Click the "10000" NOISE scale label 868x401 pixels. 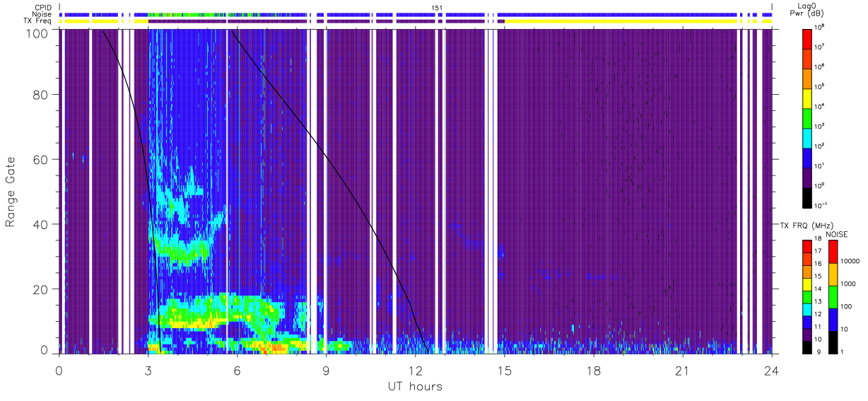851,262
